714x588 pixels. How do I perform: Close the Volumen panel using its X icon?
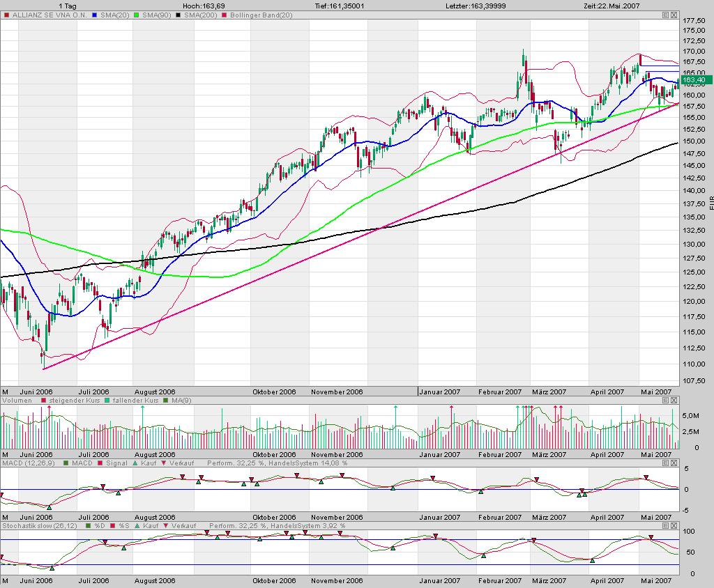[674, 401]
